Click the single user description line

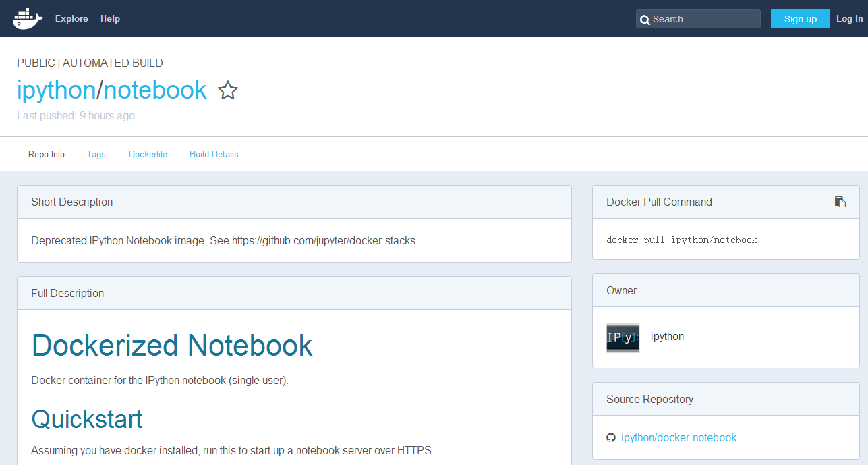point(160,380)
